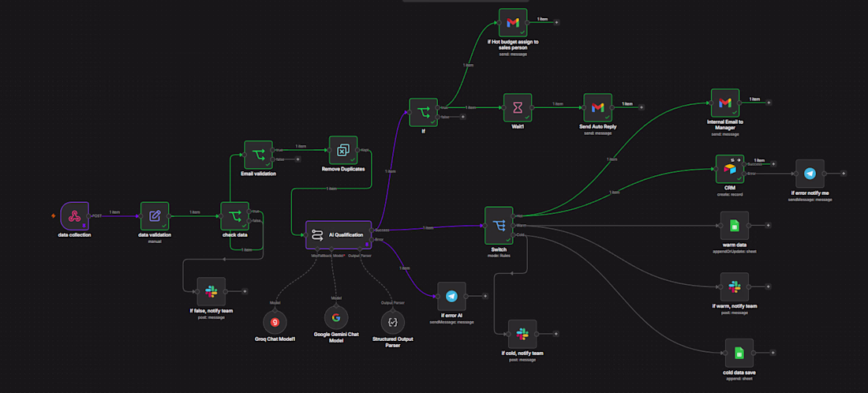Add node after Hot budget Gmail output
Image resolution: width=868 pixels, height=393 pixels.
click(556, 23)
